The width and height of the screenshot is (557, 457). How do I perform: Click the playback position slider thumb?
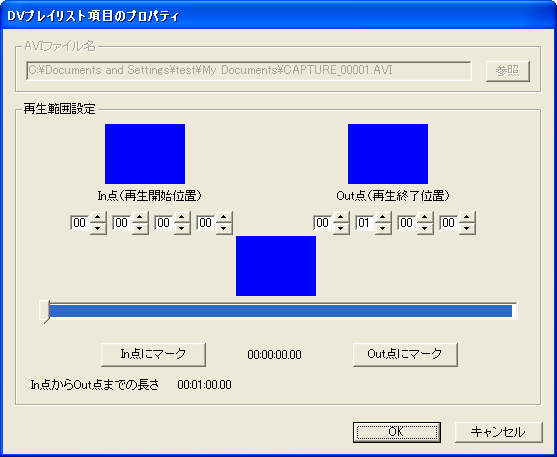click(x=44, y=312)
